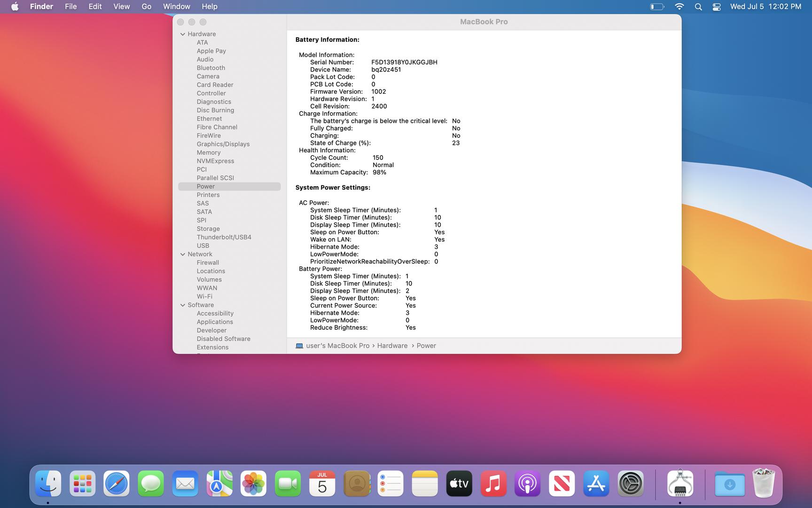Screen dimensions: 812x508
Task: Click Maximum Capacity value 98%
Action: 379,172
